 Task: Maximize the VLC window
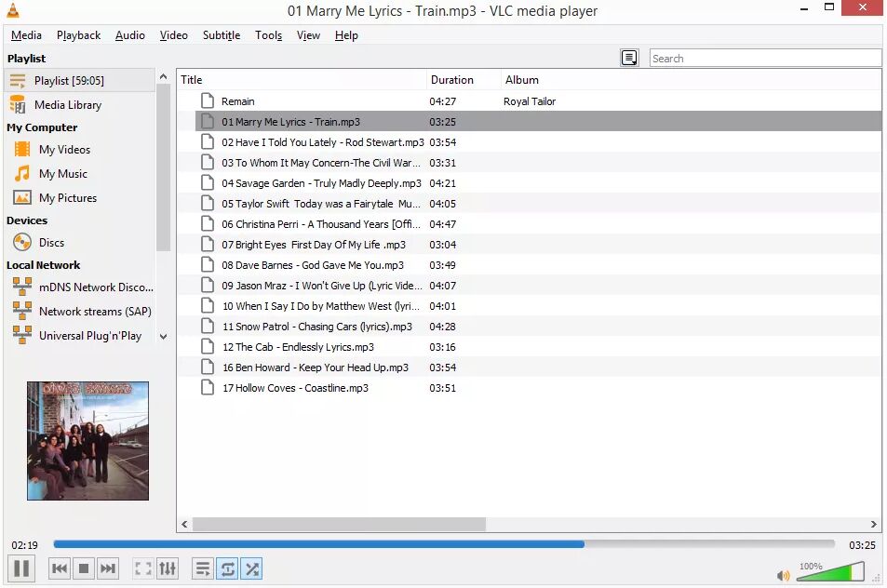tap(829, 7)
